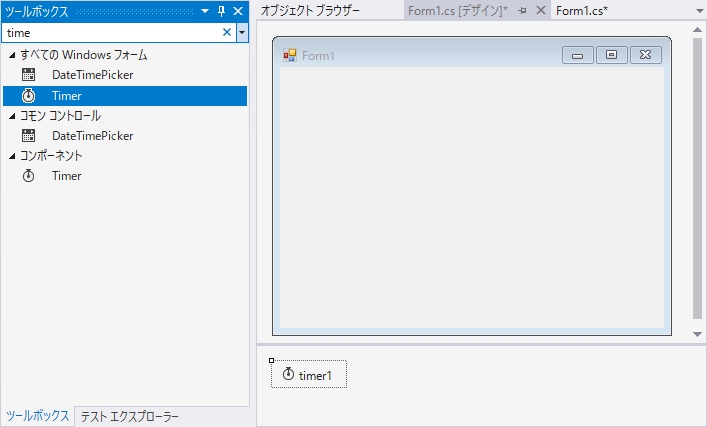Image resolution: width=707 pixels, height=427 pixels.
Task: Open the toolbox search options dropdown
Action: tap(242, 32)
